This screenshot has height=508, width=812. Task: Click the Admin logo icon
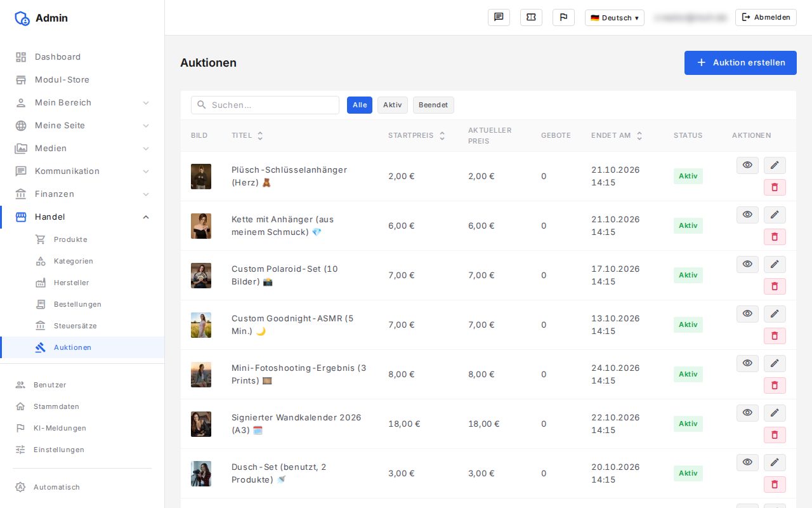(x=22, y=18)
